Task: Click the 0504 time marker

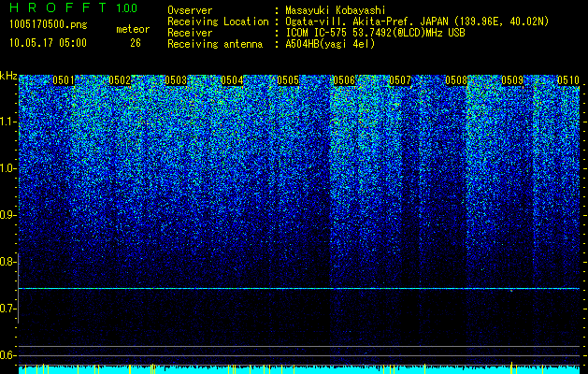Action: tap(232, 80)
